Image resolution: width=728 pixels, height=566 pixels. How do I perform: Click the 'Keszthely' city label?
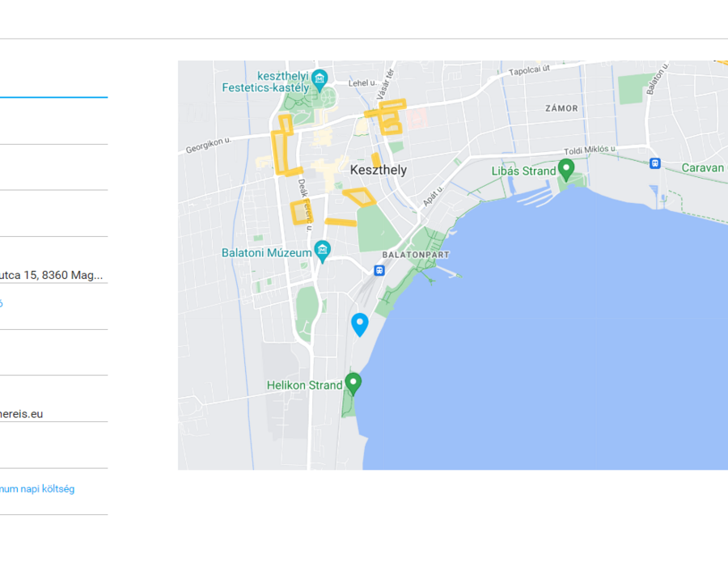click(x=379, y=170)
